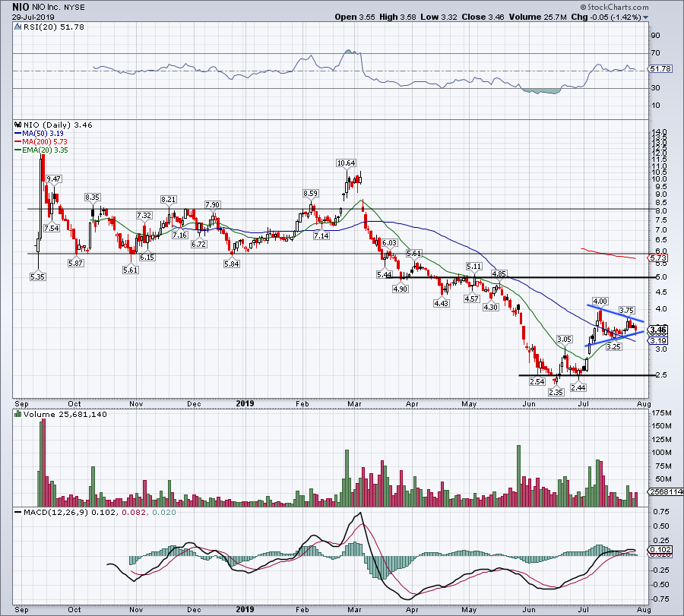Click the 29-Jul-2019 date label

[33, 17]
